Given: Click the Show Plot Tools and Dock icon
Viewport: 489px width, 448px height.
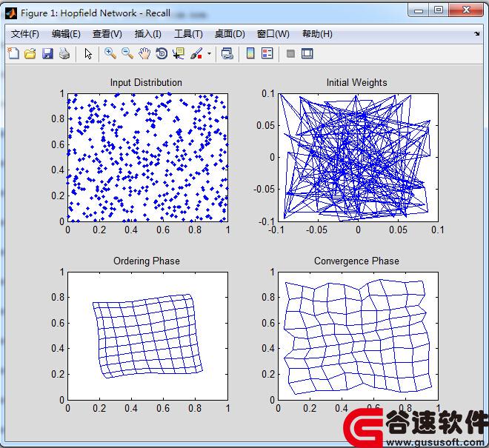Looking at the screenshot, I should [x=307, y=53].
